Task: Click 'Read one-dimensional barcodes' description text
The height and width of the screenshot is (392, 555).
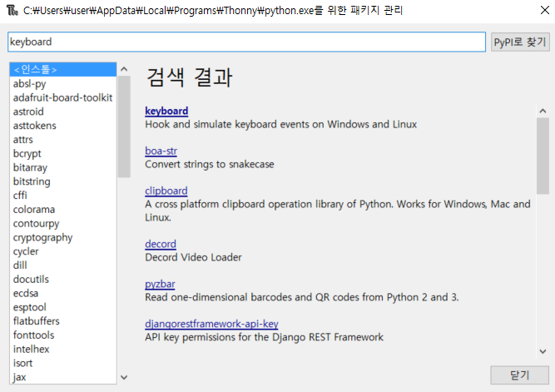Action: coord(301,297)
